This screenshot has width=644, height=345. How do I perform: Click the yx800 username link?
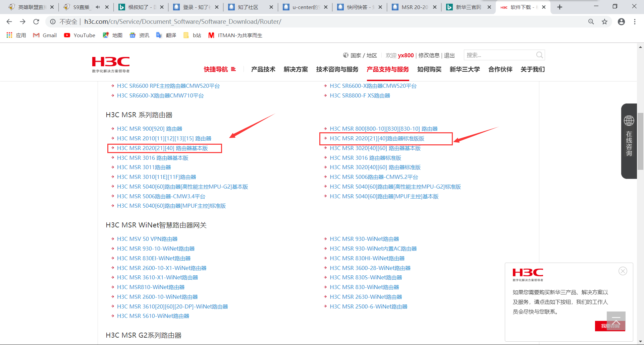coord(406,55)
